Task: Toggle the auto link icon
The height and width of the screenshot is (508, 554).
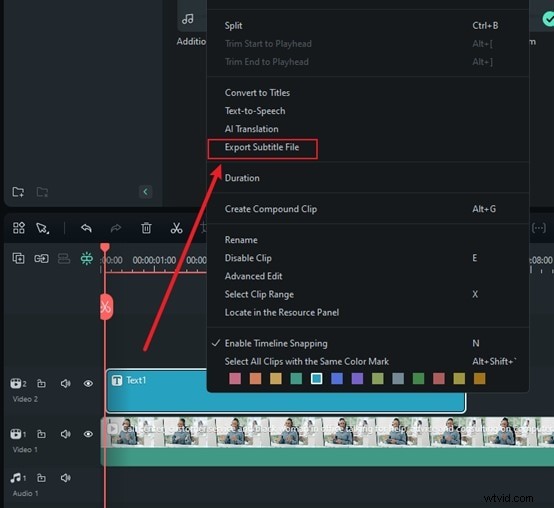Action: (x=41, y=259)
